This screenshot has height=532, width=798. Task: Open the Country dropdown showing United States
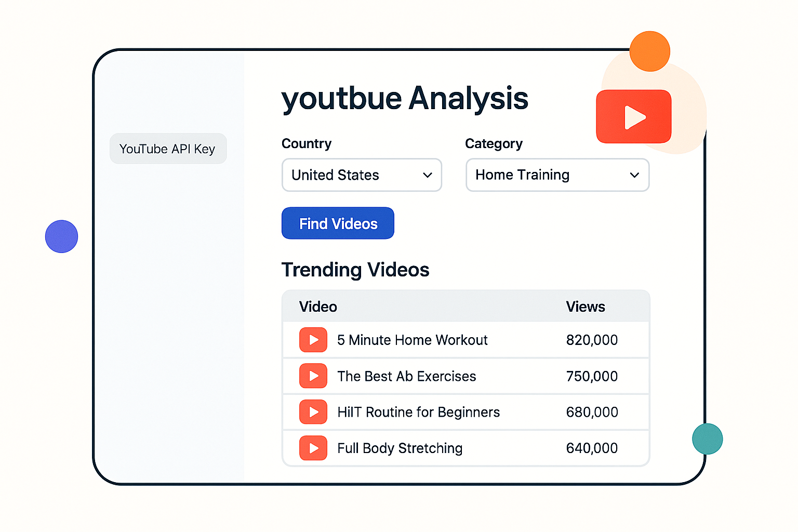(362, 175)
